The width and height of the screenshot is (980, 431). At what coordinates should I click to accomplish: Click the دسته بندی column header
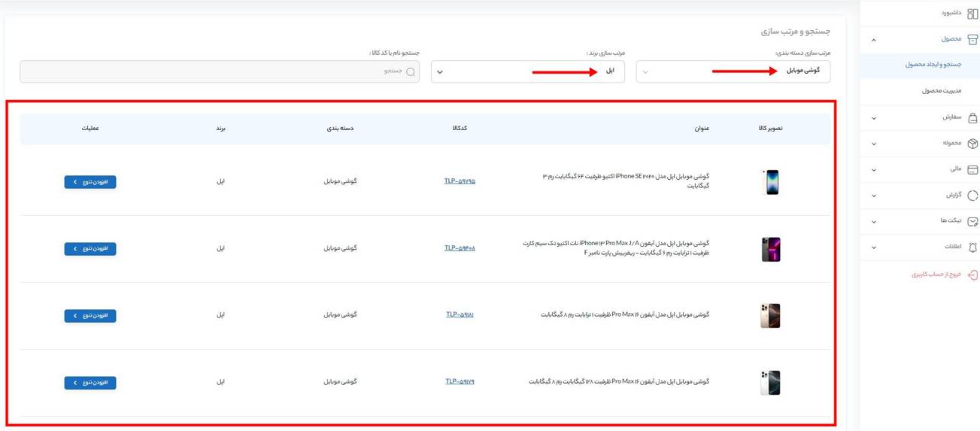click(340, 129)
